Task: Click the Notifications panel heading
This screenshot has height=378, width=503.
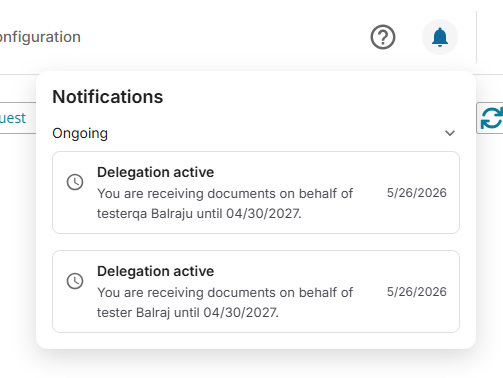Action: click(x=108, y=97)
